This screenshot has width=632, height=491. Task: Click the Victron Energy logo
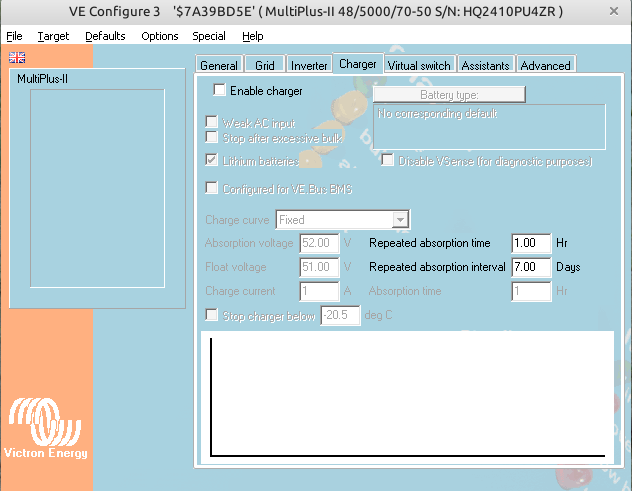(45, 428)
